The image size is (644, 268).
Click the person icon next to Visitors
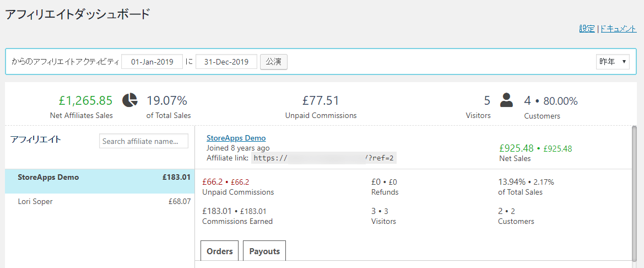click(506, 100)
